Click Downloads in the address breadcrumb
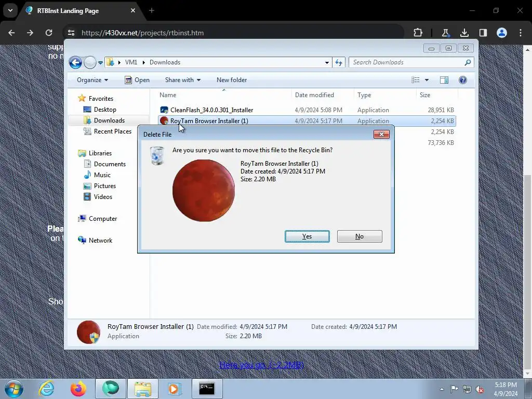 (165, 62)
